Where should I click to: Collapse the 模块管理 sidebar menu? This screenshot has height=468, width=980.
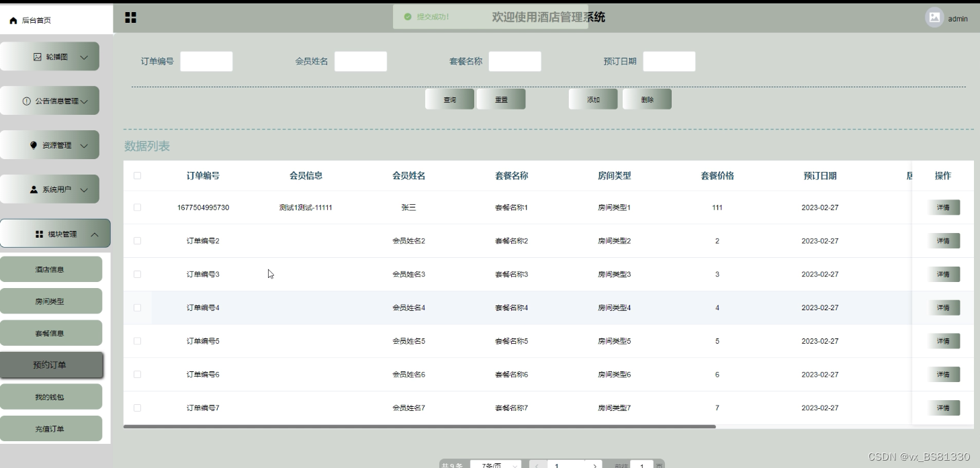pyautogui.click(x=55, y=234)
